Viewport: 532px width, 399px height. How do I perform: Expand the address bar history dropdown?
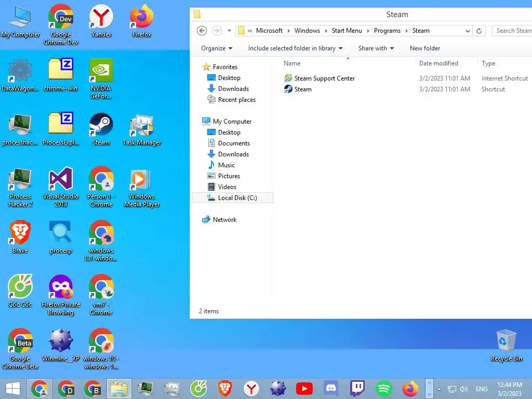[468, 31]
